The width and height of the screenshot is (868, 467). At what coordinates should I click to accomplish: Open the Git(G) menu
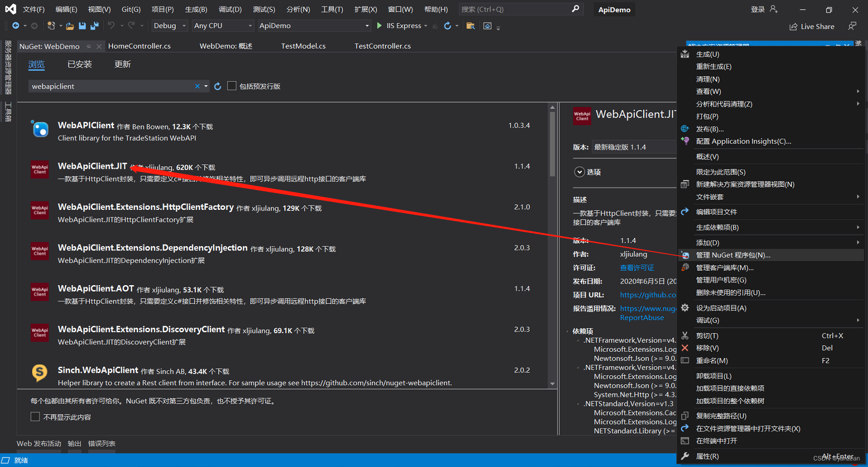(131, 9)
